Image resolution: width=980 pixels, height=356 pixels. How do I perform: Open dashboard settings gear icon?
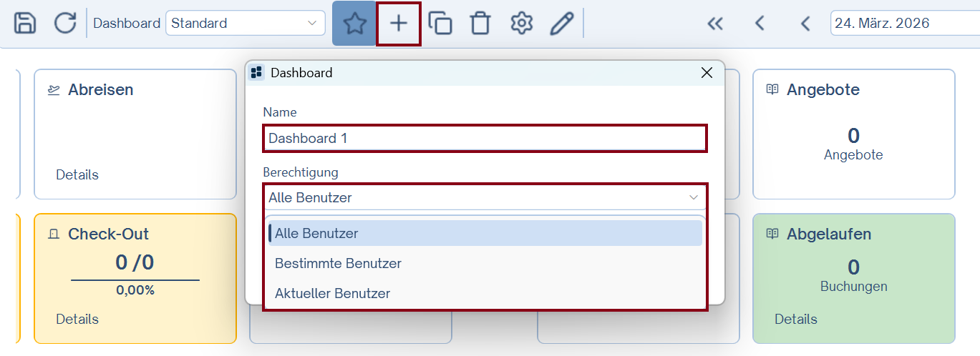coord(521,24)
